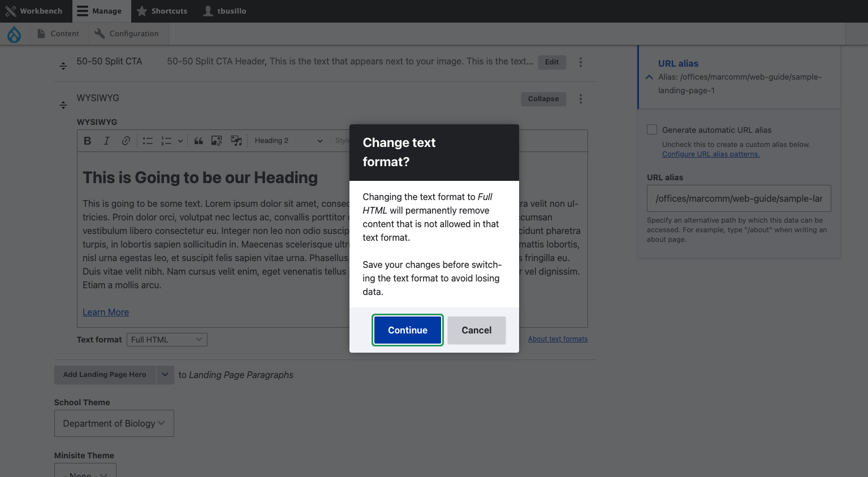This screenshot has width=868, height=477.
Task: Open the School Theme dropdown
Action: coord(114,423)
